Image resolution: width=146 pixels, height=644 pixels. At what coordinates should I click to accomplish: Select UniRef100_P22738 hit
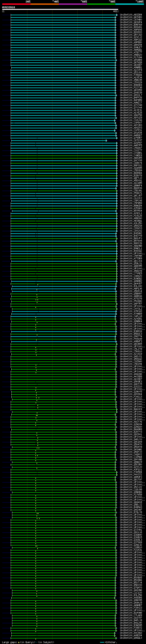[131, 87]
